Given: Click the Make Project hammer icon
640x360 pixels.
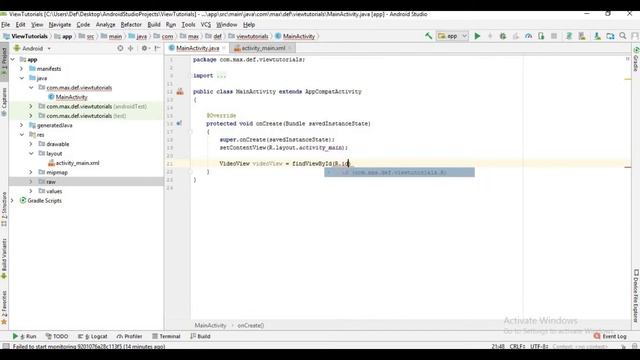Looking at the screenshot, I should pos(428,36).
